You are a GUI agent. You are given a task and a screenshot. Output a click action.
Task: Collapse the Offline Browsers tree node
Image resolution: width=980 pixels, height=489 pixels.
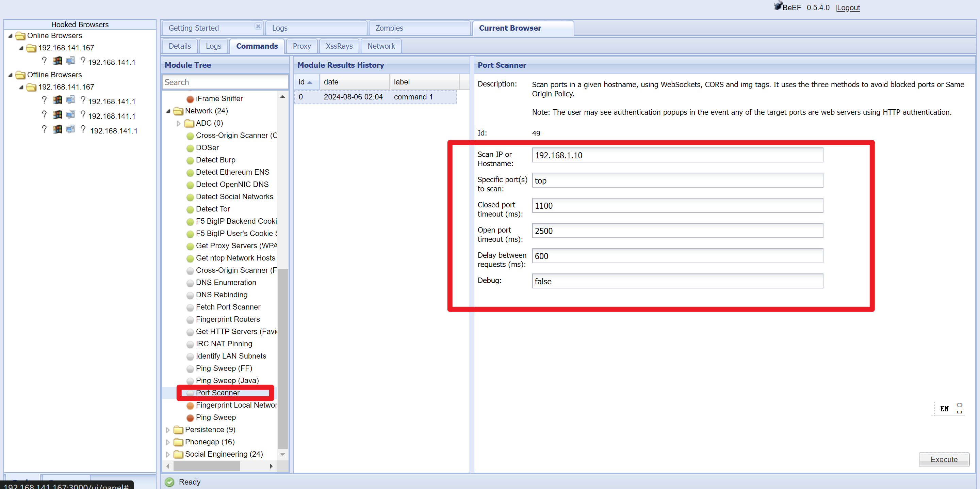[10, 75]
